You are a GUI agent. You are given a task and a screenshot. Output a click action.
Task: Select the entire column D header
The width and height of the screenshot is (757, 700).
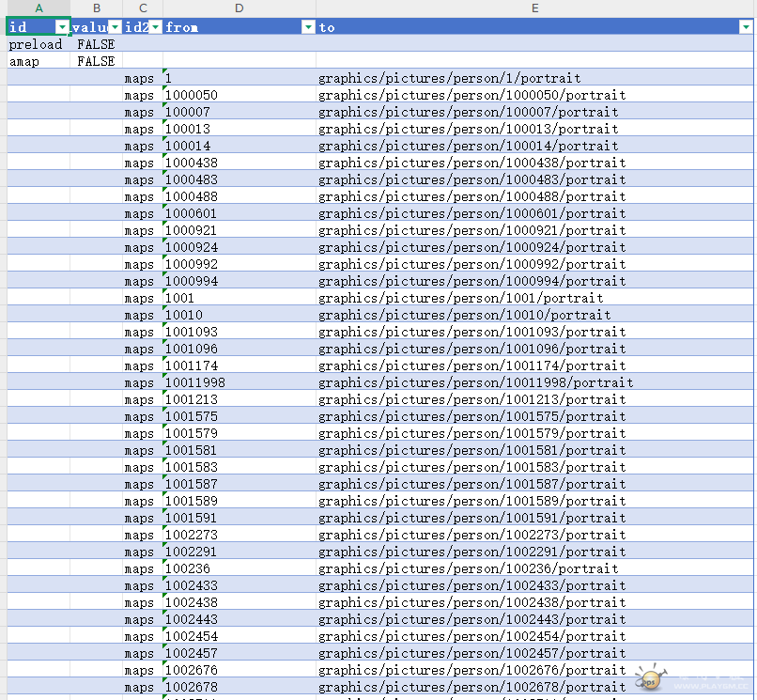click(x=239, y=8)
